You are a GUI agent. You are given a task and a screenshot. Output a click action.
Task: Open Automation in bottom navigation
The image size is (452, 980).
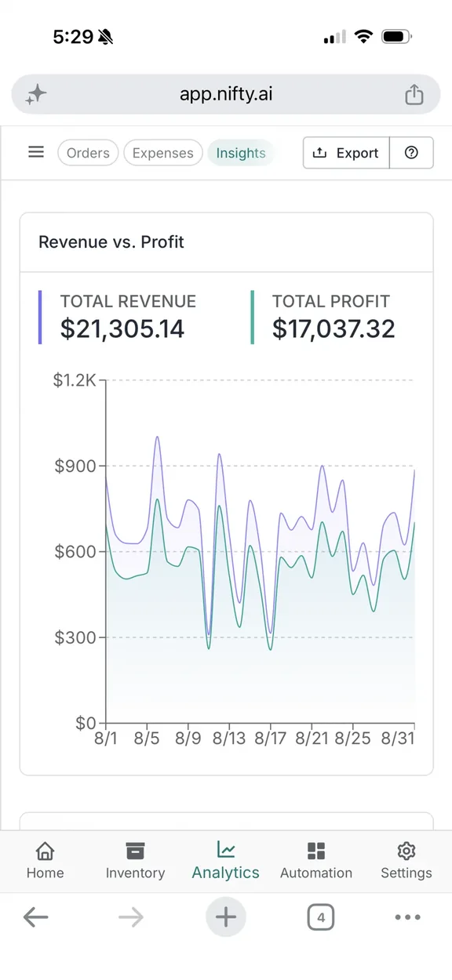coord(316,861)
